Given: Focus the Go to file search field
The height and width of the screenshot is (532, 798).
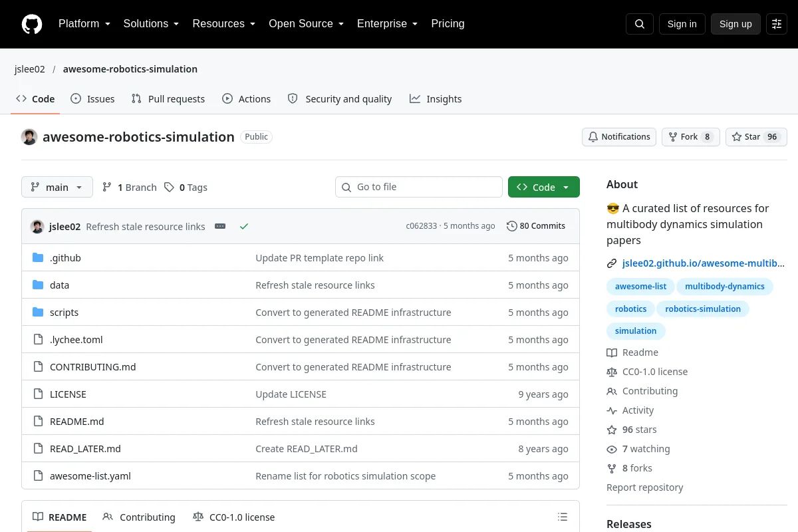Looking at the screenshot, I should tap(419, 187).
